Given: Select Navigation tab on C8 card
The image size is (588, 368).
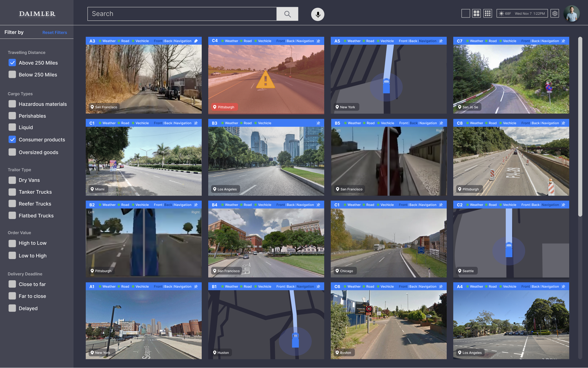Looking at the screenshot, I should [x=550, y=123].
